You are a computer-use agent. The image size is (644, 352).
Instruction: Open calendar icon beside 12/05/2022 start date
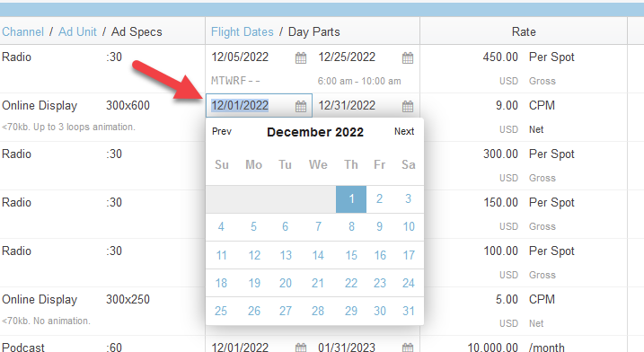301,57
